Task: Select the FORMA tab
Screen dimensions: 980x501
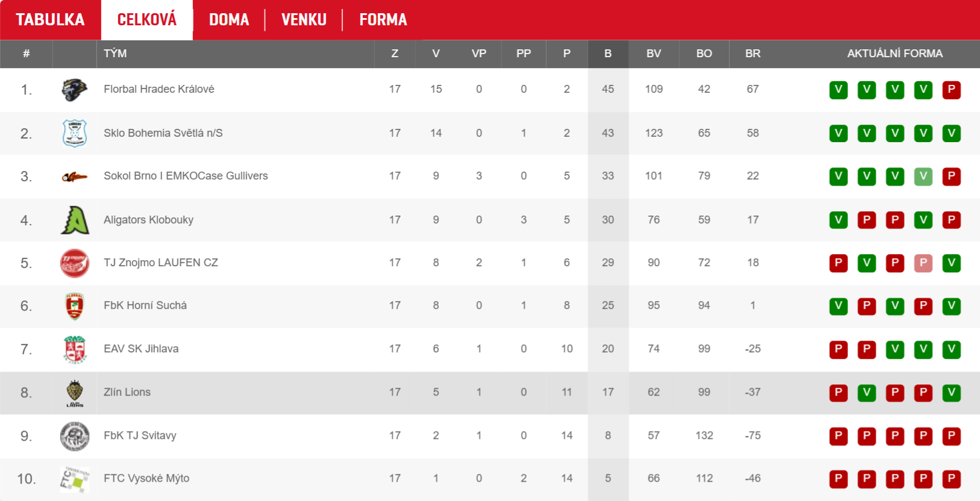Action: (x=383, y=20)
